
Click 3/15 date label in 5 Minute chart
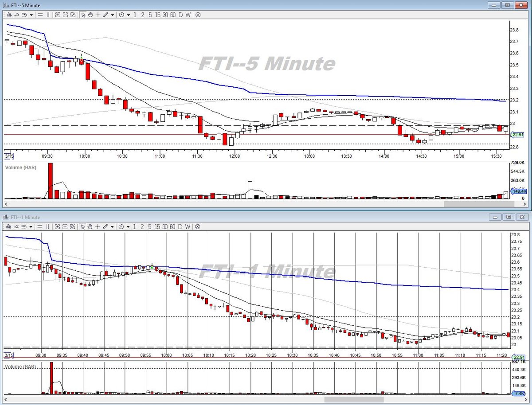tap(9, 156)
